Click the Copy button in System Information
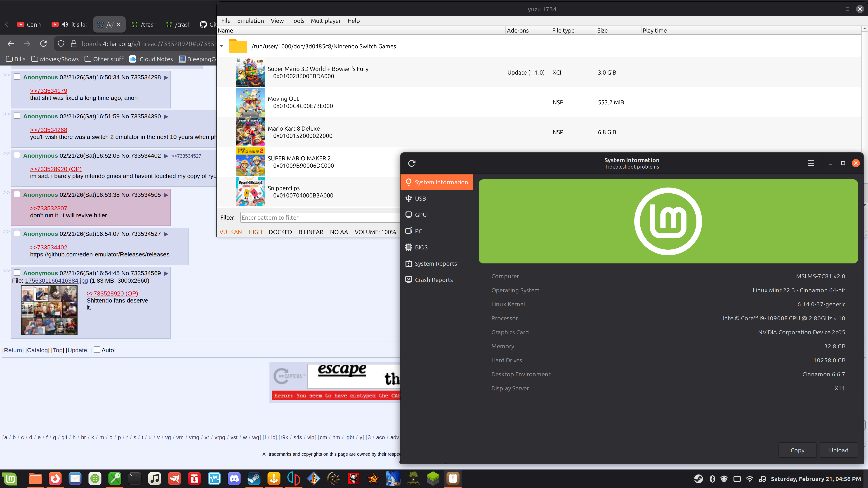 pos(797,450)
